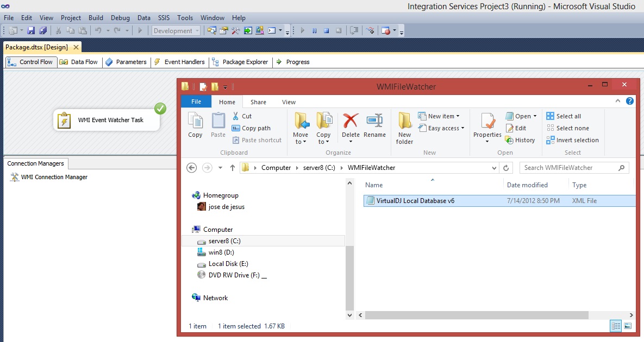
Task: Click Invert selection in the ribbon
Action: (573, 140)
